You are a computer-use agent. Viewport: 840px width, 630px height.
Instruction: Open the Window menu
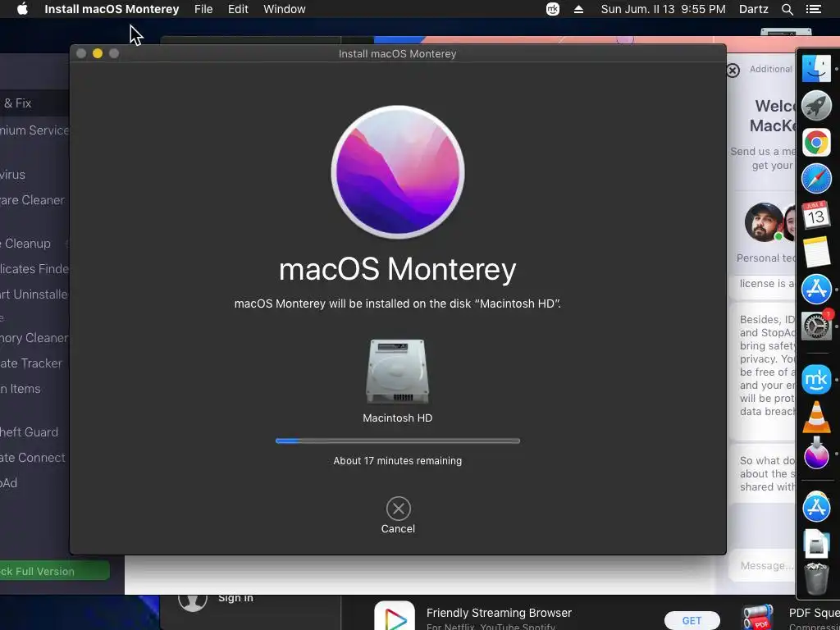285,9
